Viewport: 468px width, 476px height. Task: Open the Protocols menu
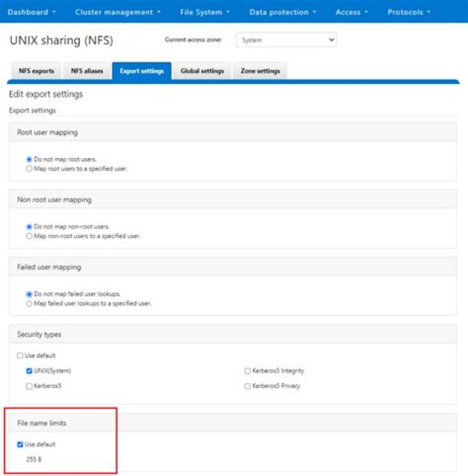click(x=409, y=12)
